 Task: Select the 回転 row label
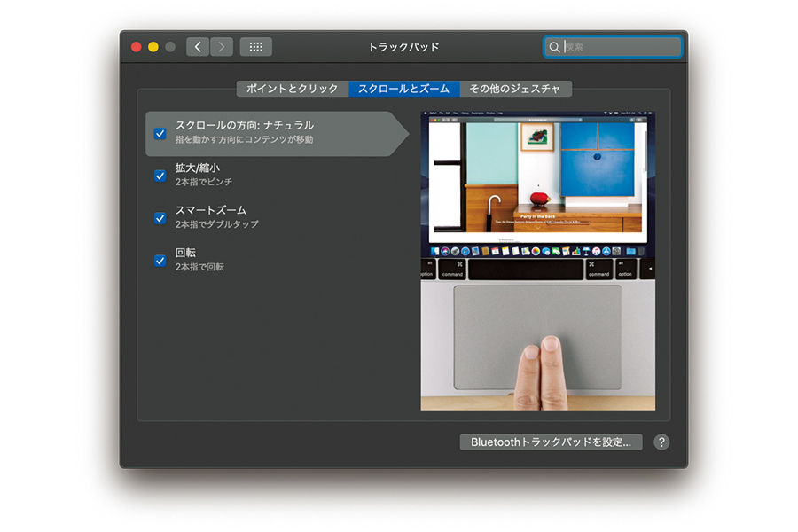coord(185,253)
